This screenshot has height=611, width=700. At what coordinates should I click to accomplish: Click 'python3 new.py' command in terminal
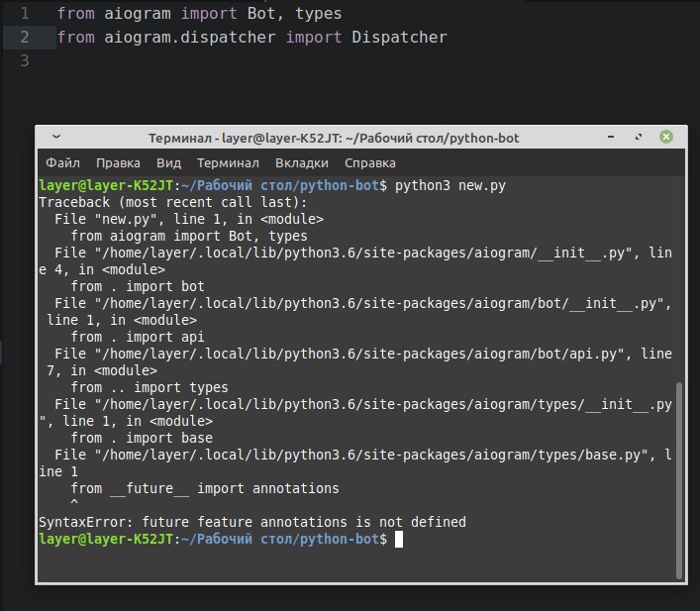[450, 185]
